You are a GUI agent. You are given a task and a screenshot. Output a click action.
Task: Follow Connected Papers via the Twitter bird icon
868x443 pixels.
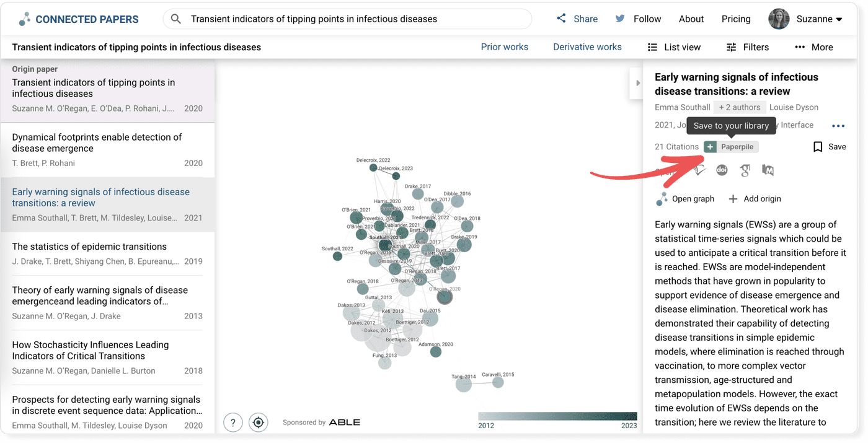click(619, 19)
